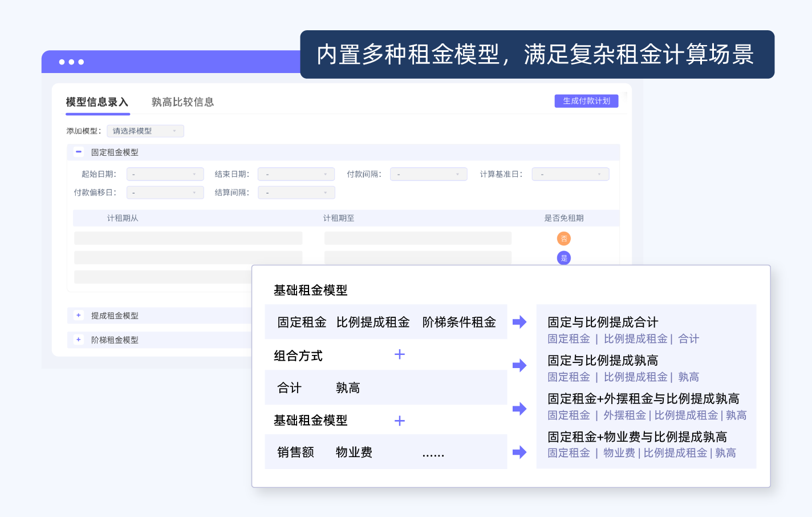Click the arrow pointing to 固定租金+外摆租金与比例提成孰高
The height and width of the screenshot is (517, 812).
(x=519, y=409)
